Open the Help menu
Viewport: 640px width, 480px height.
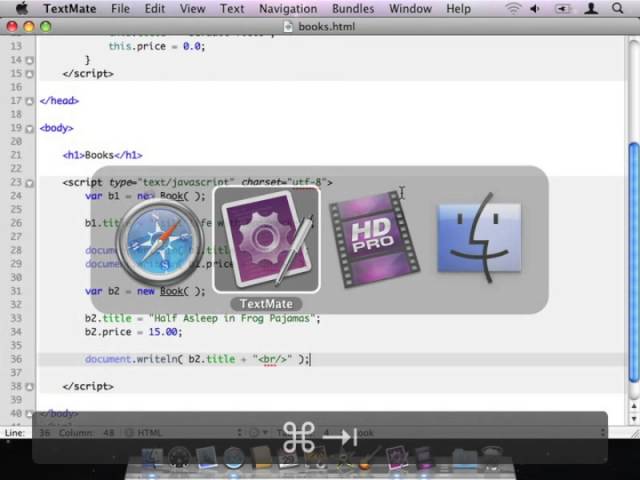pyautogui.click(x=458, y=9)
